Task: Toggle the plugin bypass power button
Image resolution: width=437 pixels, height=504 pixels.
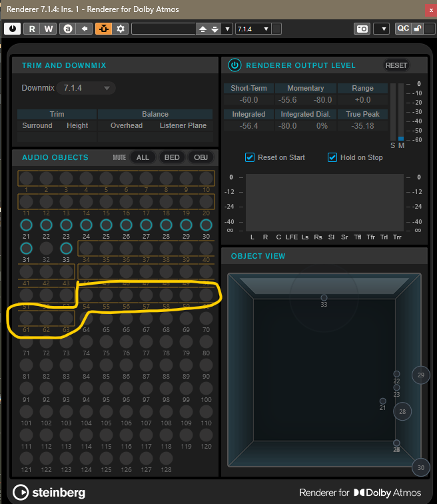Action: (x=12, y=29)
